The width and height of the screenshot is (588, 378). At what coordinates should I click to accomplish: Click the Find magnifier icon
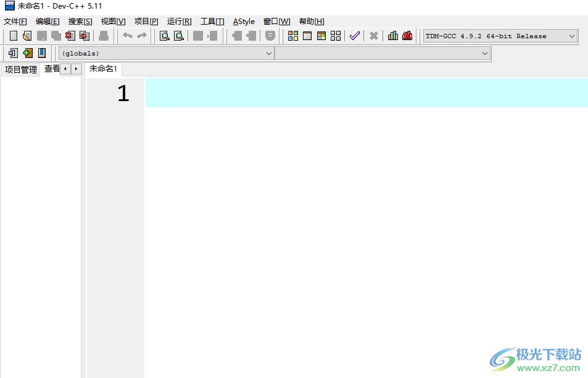(x=165, y=36)
